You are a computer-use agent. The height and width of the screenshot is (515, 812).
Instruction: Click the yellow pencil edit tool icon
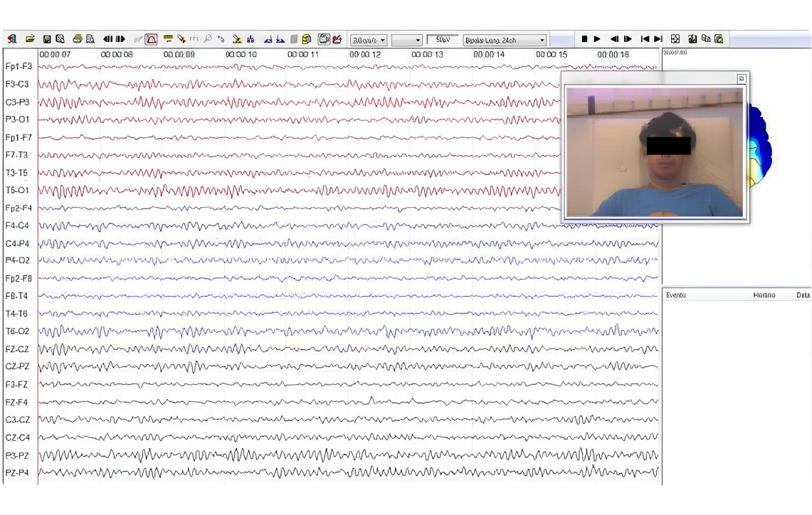(x=237, y=39)
